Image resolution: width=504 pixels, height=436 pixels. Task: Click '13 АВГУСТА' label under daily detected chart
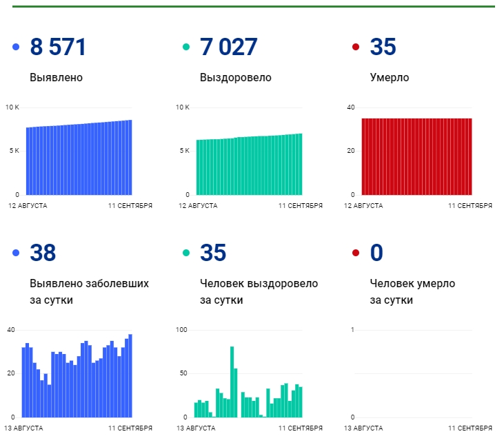(x=23, y=428)
